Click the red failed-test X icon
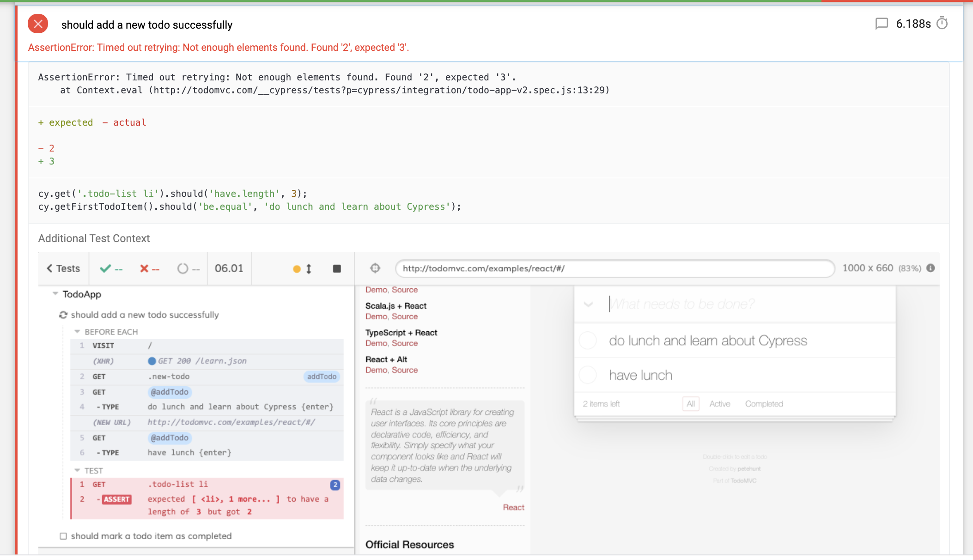Image resolution: width=973 pixels, height=560 pixels. pyautogui.click(x=38, y=24)
